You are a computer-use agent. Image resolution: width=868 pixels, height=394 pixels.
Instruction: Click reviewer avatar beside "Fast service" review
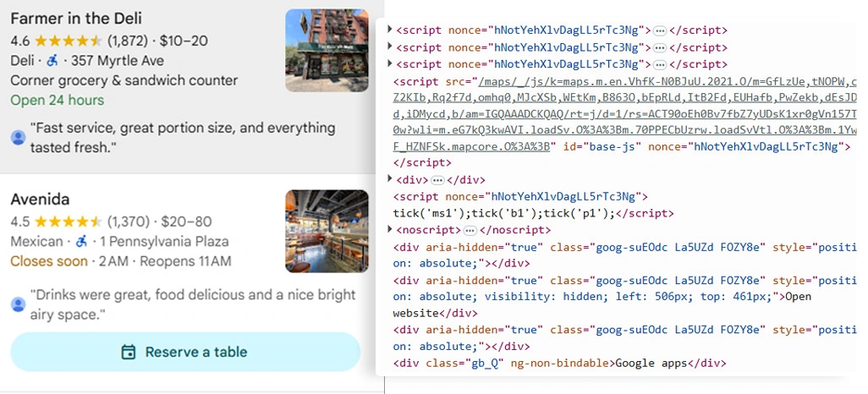pyautogui.click(x=19, y=137)
